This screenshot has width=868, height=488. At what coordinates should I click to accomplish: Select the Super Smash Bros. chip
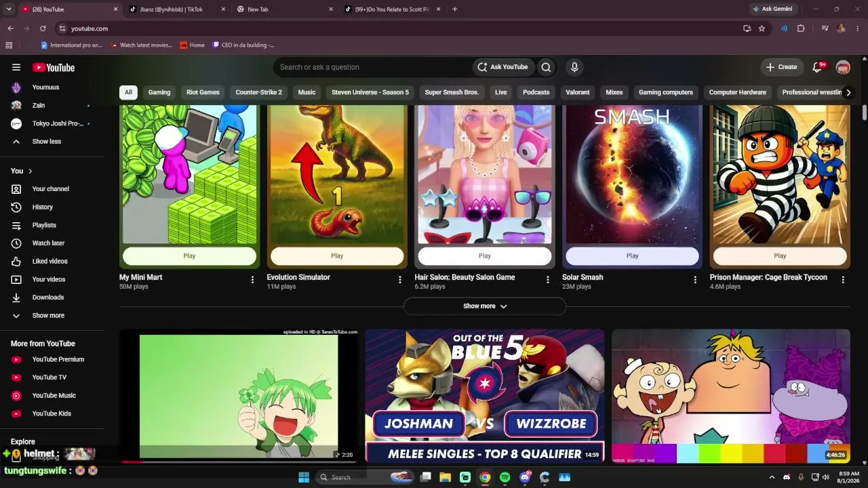tap(452, 92)
